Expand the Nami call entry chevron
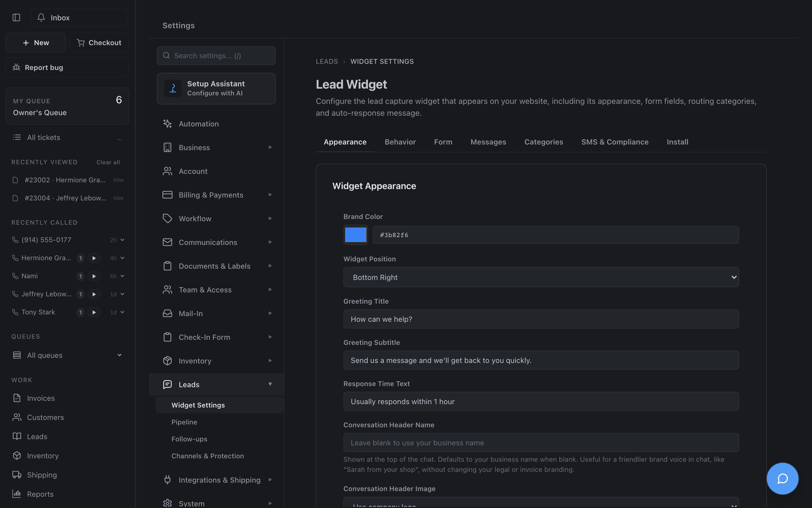The height and width of the screenshot is (508, 812). point(122,276)
